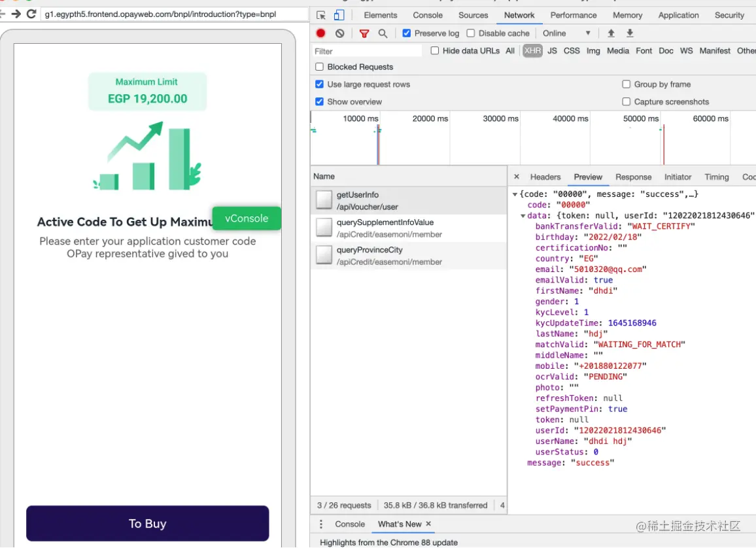Uncheck Show overview checkbox
The height and width of the screenshot is (548, 756).
(x=319, y=102)
